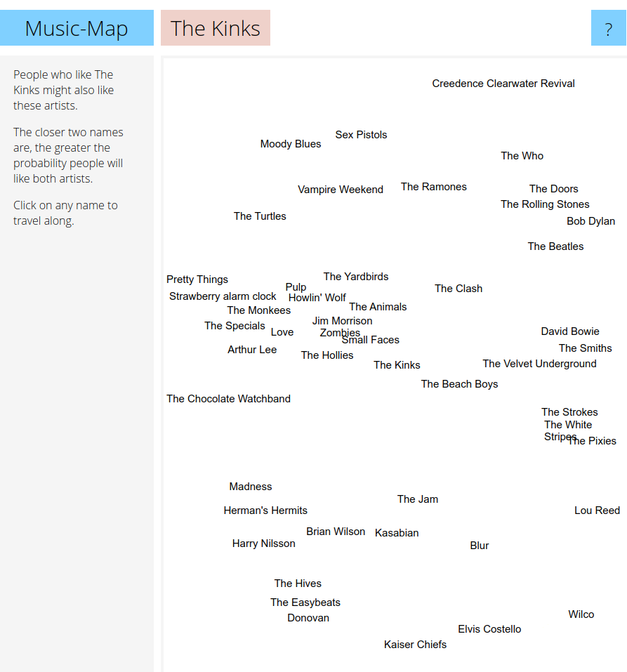The width and height of the screenshot is (627, 672).
Task: Click on Howlin' Wolf
Action: 317,297
